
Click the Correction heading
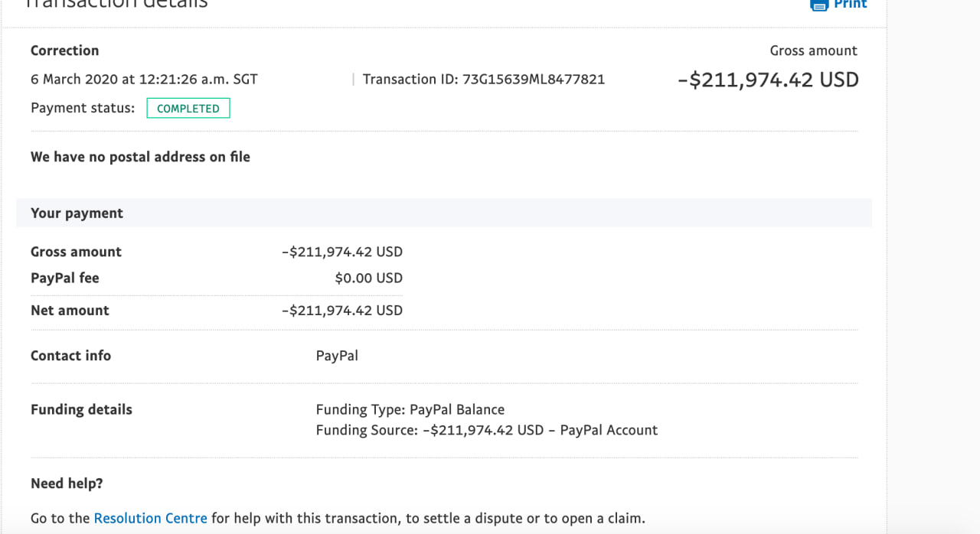(x=64, y=50)
